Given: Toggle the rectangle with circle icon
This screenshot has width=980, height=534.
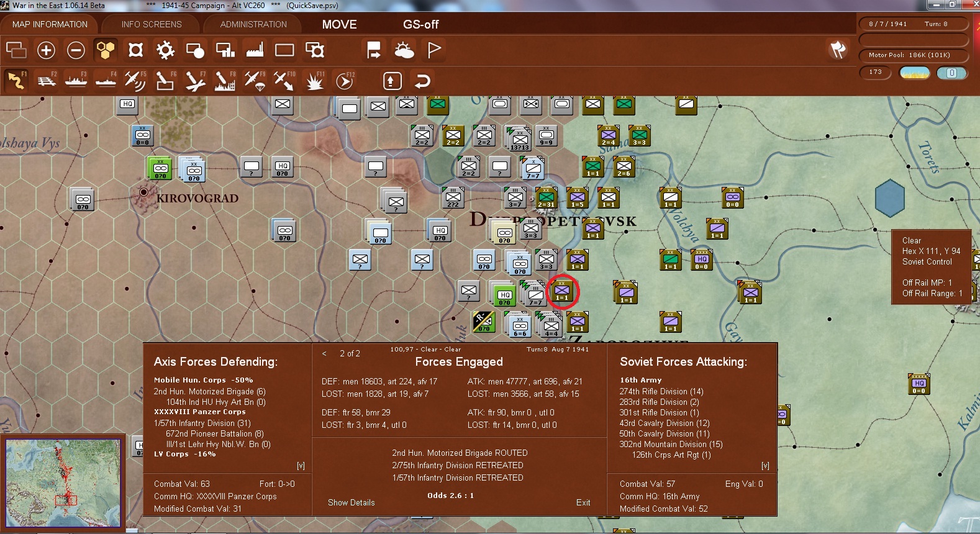Looking at the screenshot, I should tap(195, 50).
